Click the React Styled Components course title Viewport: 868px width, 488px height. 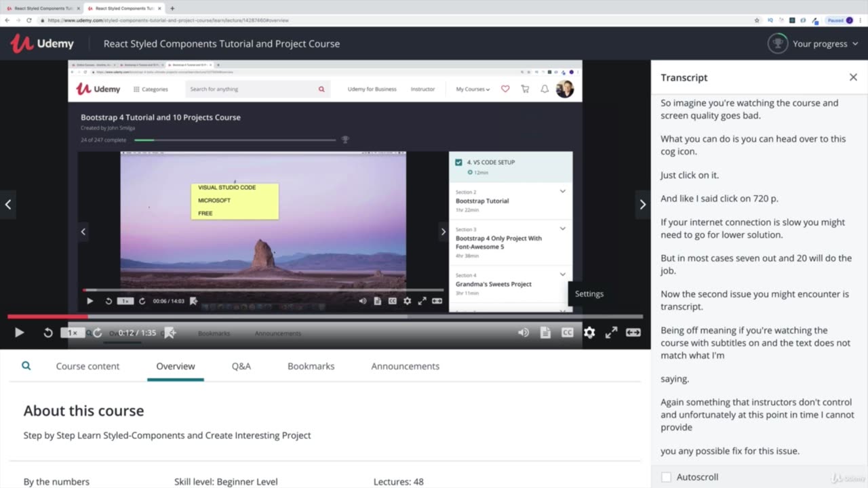coord(222,43)
